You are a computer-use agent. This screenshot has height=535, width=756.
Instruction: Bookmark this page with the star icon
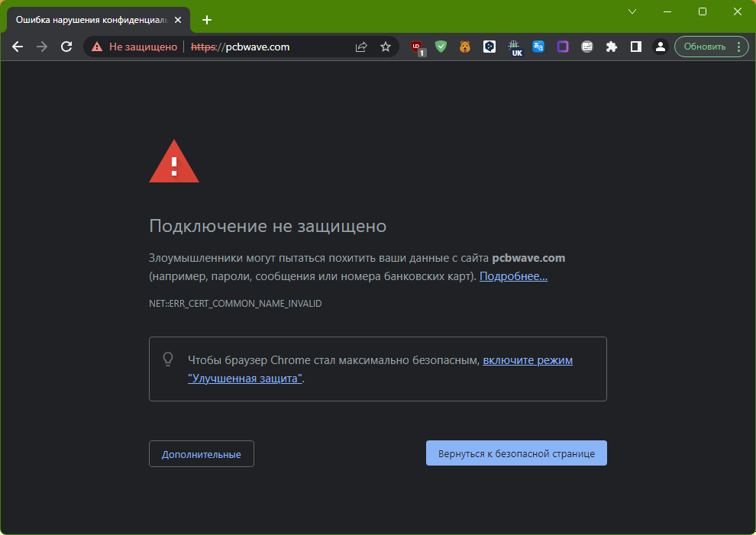[386, 47]
